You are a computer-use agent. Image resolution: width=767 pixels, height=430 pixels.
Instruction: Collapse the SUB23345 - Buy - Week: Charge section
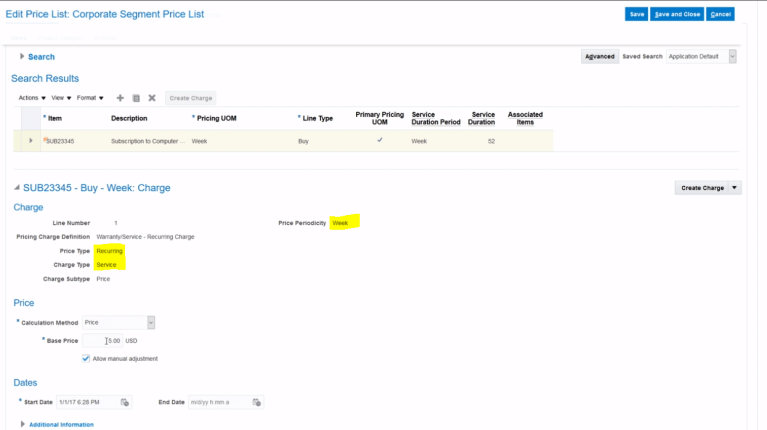16,188
